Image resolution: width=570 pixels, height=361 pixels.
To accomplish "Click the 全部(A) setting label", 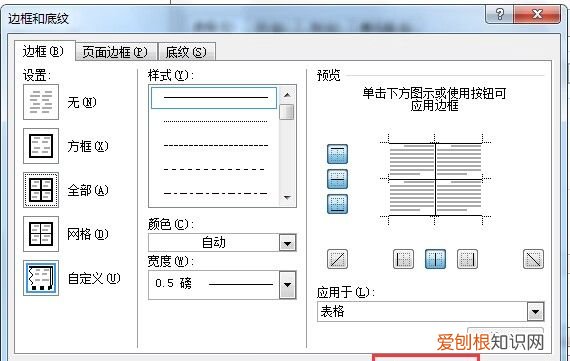I will click(x=88, y=190).
